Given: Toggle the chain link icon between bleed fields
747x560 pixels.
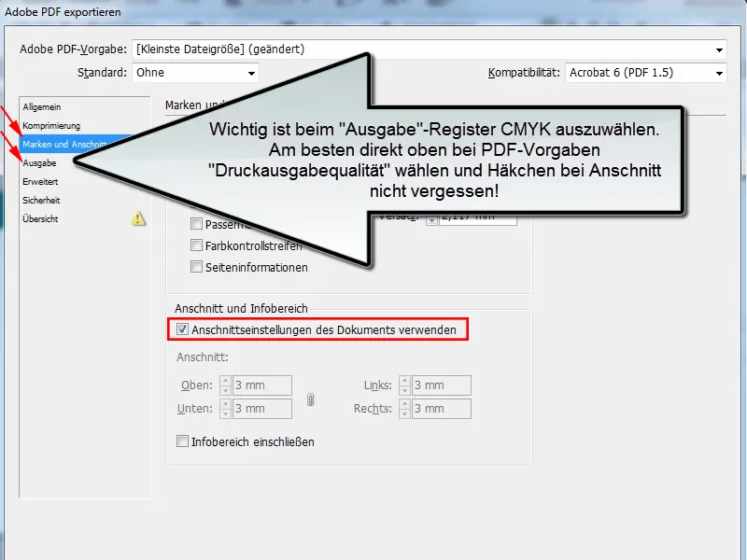Looking at the screenshot, I should point(311,399).
